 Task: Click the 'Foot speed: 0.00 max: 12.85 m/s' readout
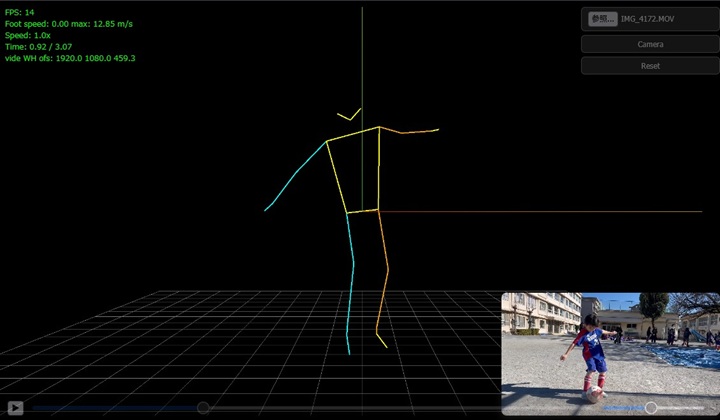69,24
